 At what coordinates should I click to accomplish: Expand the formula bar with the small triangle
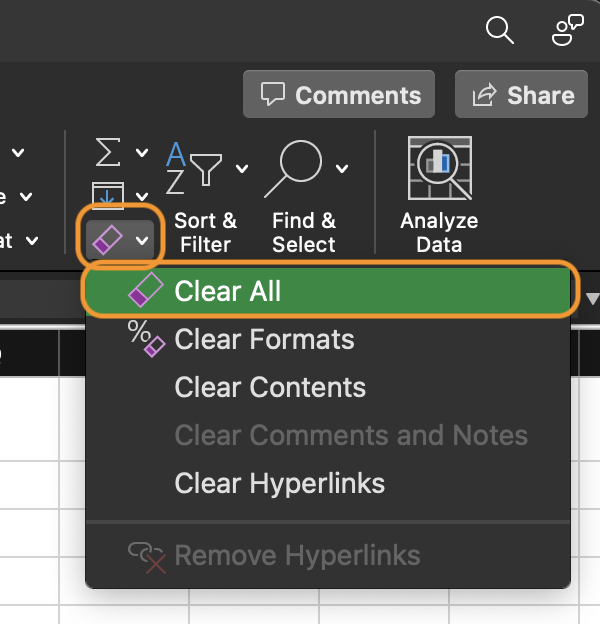pos(592,298)
